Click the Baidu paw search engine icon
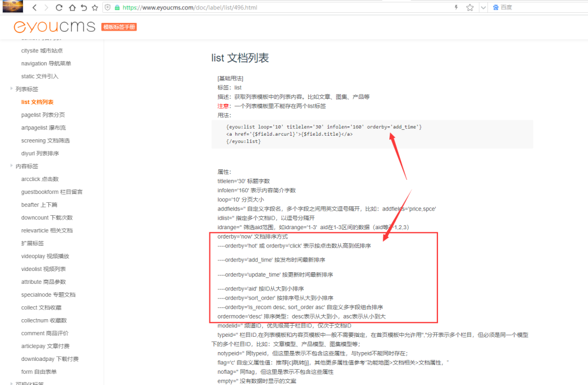This screenshot has height=385, width=588. tap(496, 7)
